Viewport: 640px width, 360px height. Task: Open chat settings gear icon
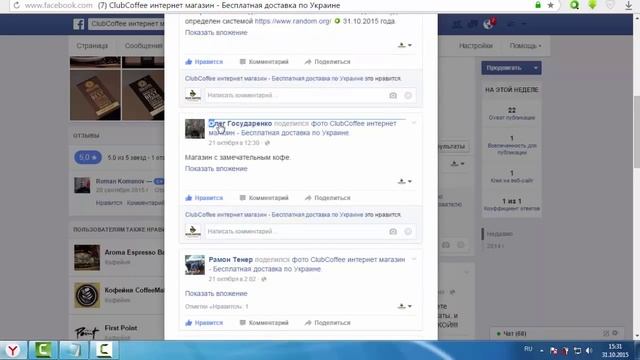click(615, 333)
